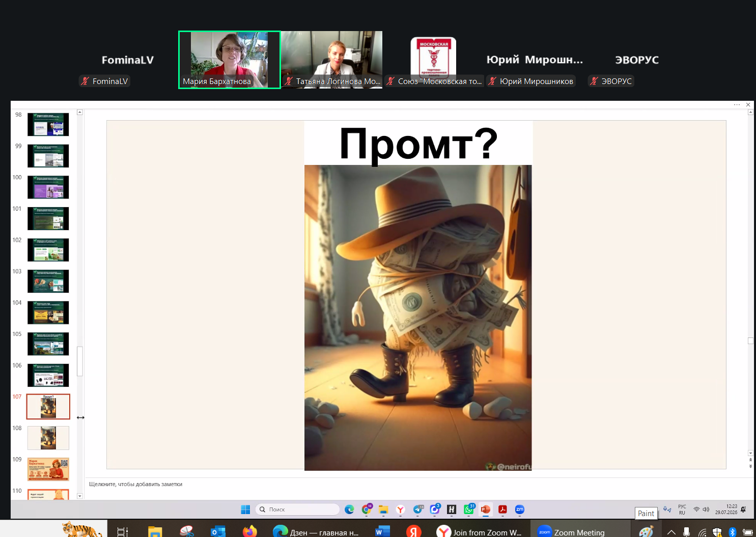Open notification bell in shared tray
Screen dimensions: 756x537
[743, 510]
